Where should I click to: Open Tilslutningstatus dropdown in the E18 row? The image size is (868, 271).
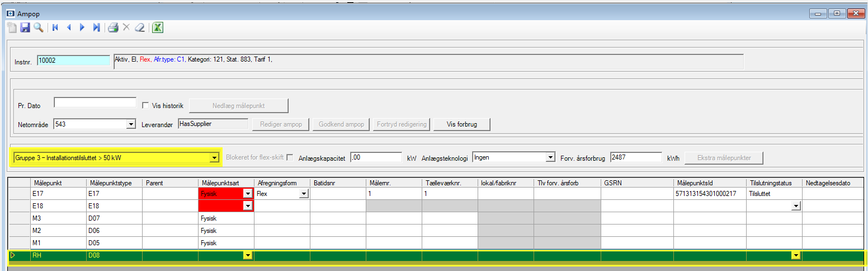(796, 205)
